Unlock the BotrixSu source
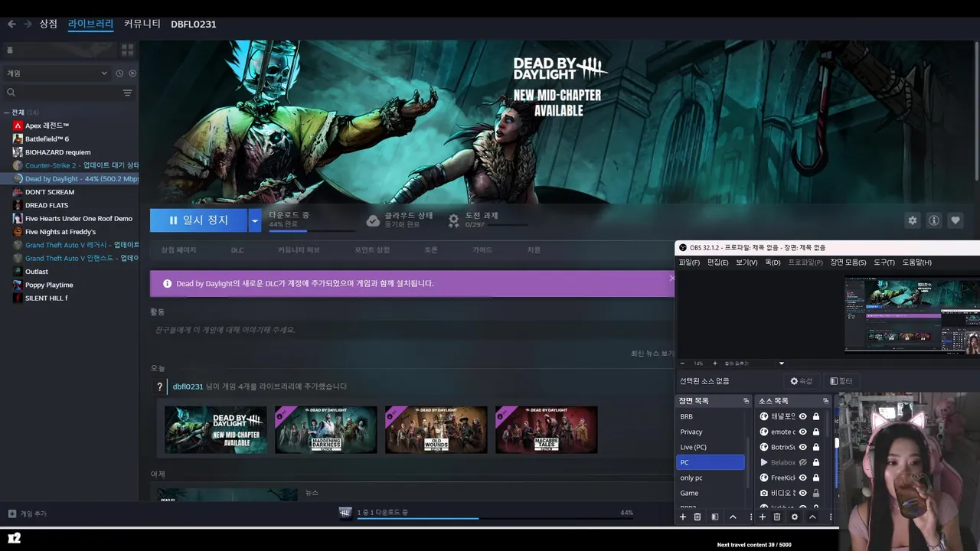The width and height of the screenshot is (980, 551). point(816,447)
